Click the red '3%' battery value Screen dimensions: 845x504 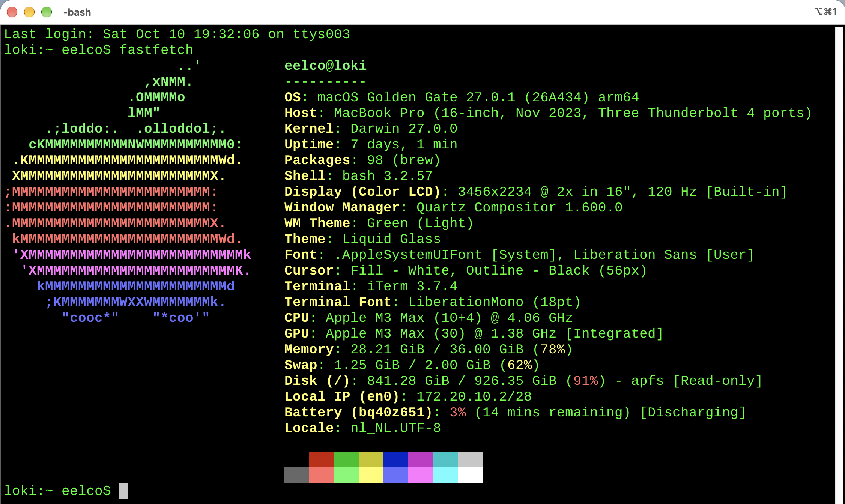(x=458, y=412)
